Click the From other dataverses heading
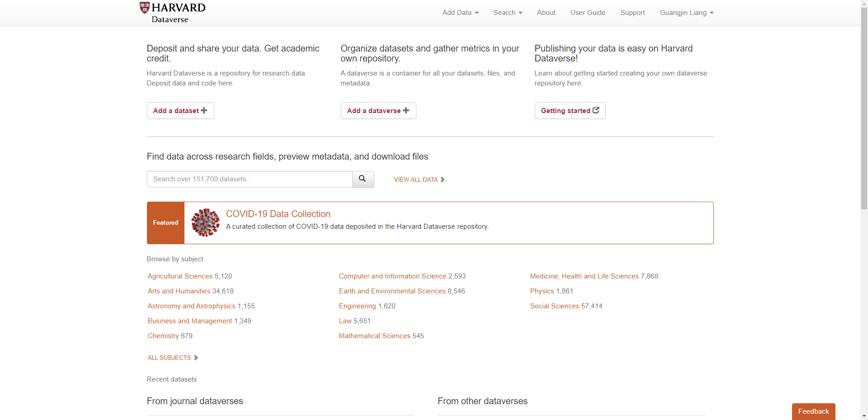Viewport: 868px width, 420px height. [x=482, y=401]
